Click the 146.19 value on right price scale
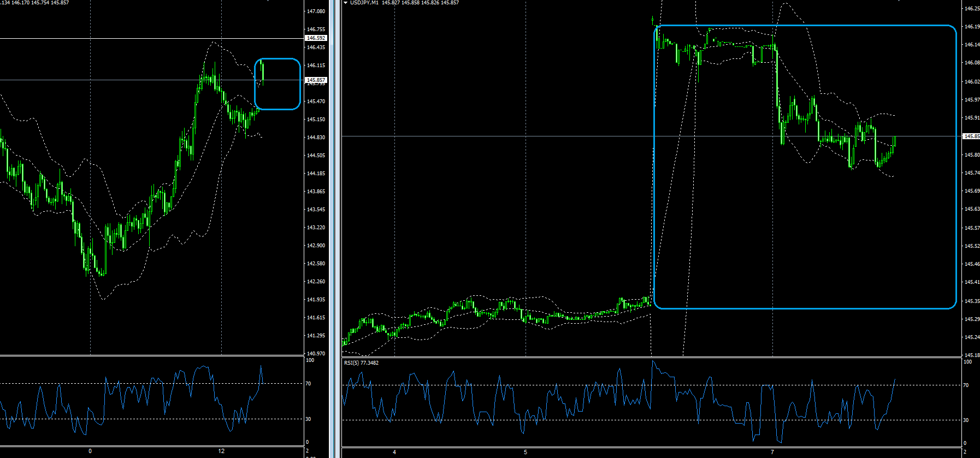This screenshot has height=458, width=980. point(971,26)
